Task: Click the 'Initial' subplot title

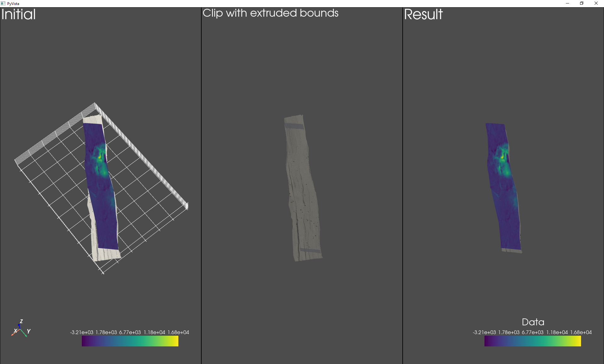Action: click(18, 14)
